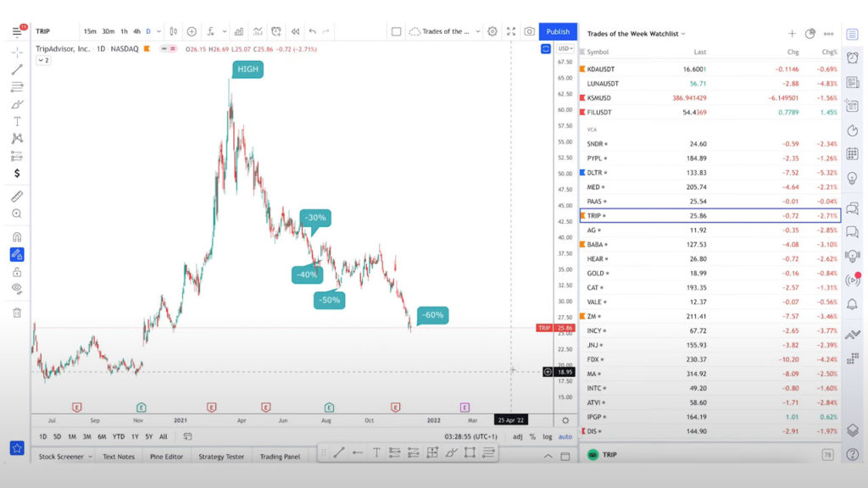
Task: Select the trend line drawing tool
Action: pyautogui.click(x=17, y=69)
